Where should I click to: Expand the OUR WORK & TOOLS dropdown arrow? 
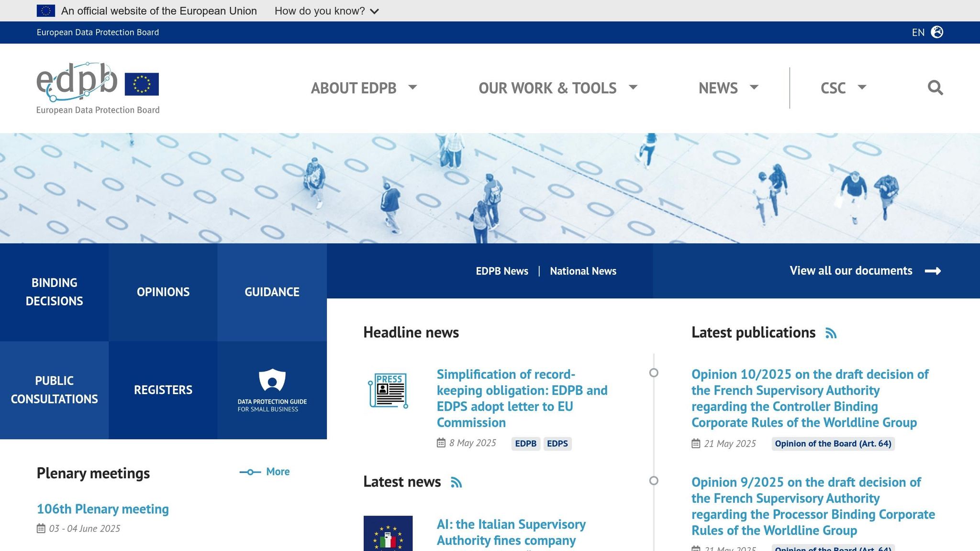coord(633,87)
